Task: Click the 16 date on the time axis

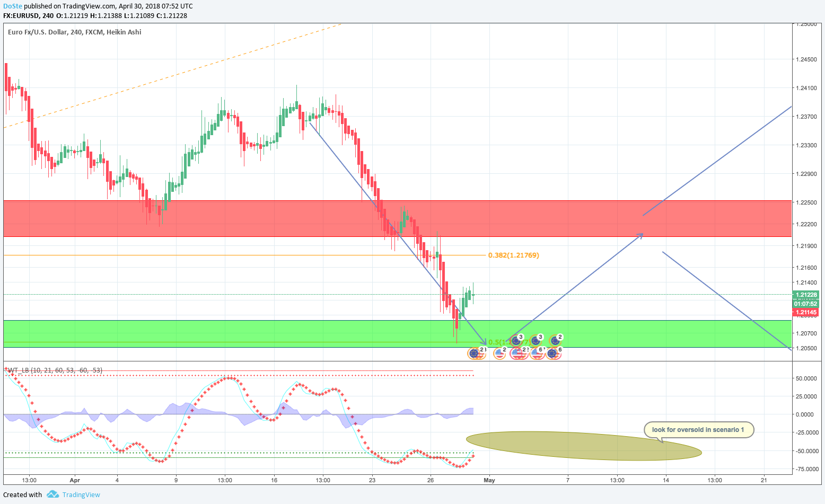Action: [x=274, y=480]
